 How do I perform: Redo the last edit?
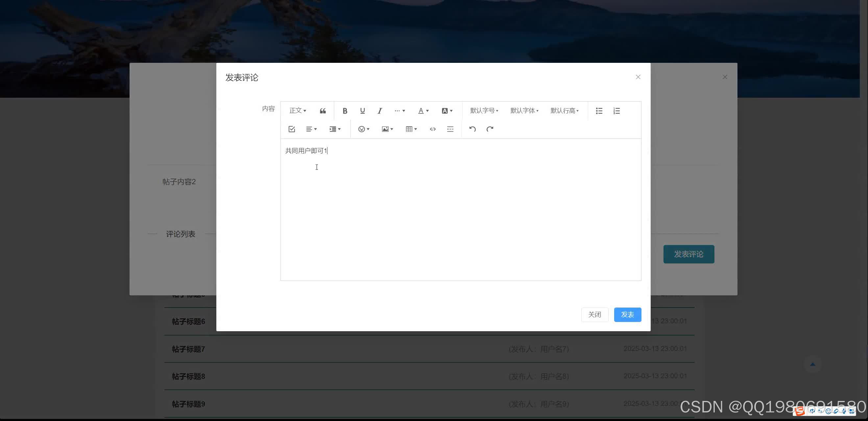(x=490, y=129)
